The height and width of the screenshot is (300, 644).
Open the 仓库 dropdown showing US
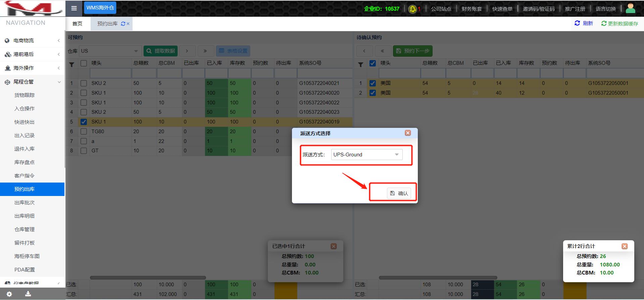pos(110,51)
